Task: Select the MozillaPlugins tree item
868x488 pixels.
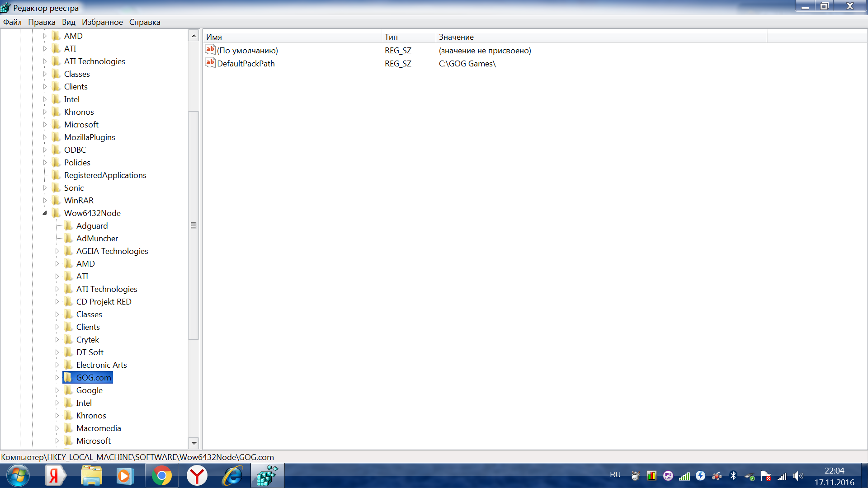Action: [90, 137]
